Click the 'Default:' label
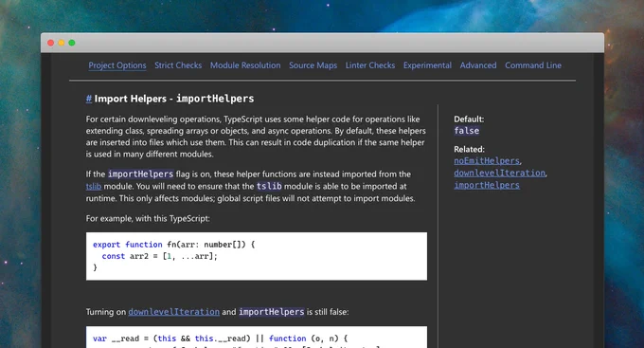Screen dimensions: 644x348 pyautogui.click(x=469, y=119)
